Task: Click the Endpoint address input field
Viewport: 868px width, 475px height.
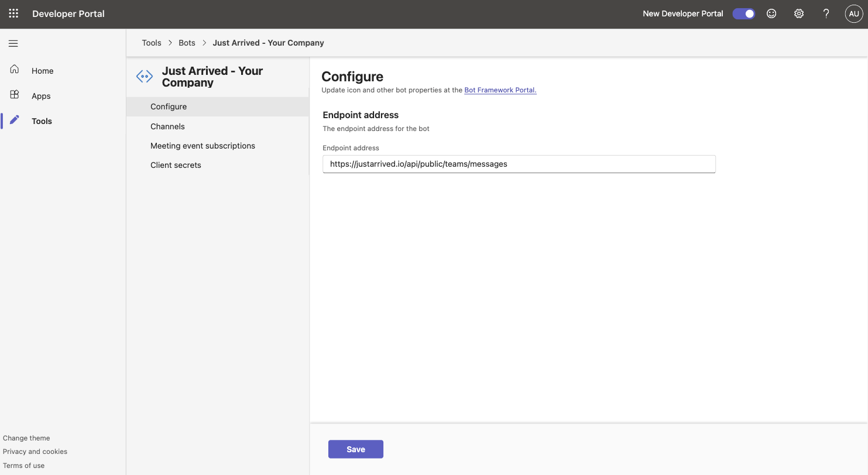Action: (x=519, y=164)
